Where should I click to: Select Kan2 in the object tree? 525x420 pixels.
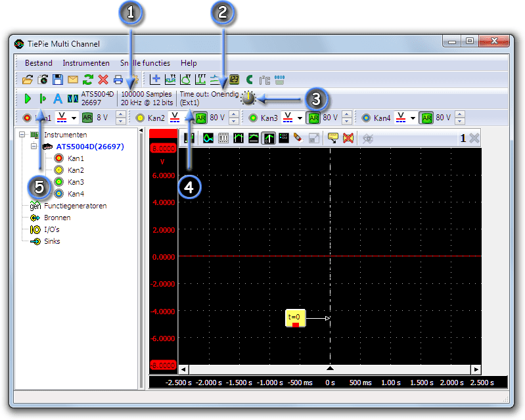(x=76, y=170)
